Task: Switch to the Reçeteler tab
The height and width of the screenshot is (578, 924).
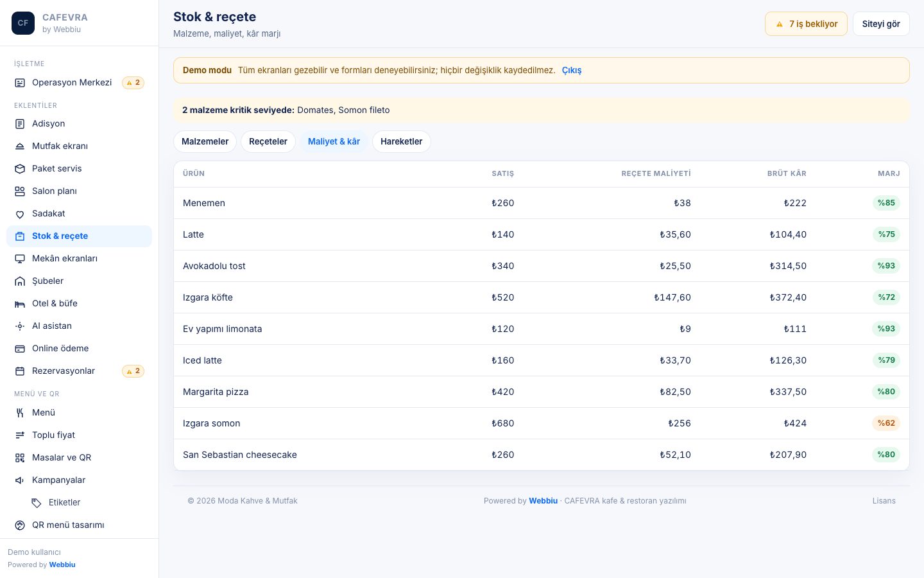Action: point(268,141)
